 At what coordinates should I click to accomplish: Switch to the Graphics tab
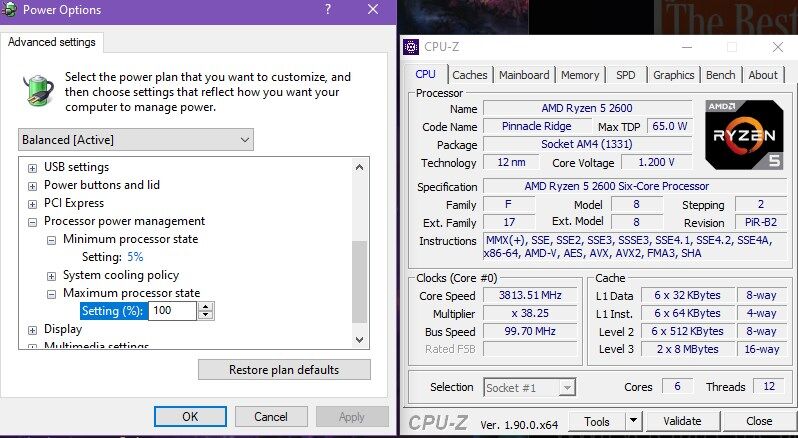(673, 75)
